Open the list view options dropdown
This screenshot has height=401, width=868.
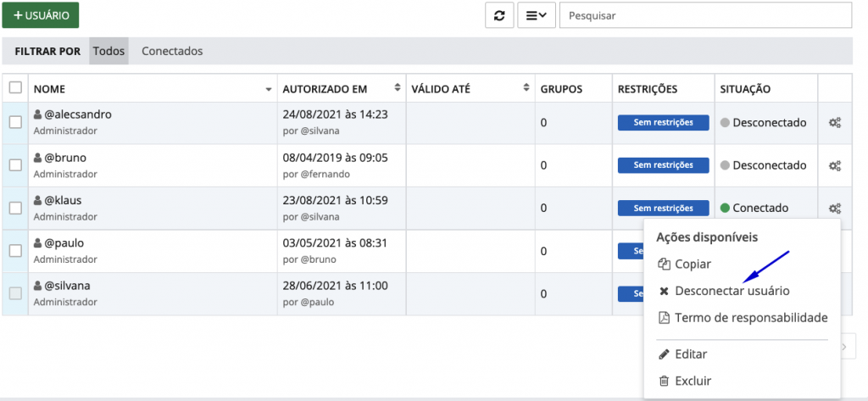[537, 15]
